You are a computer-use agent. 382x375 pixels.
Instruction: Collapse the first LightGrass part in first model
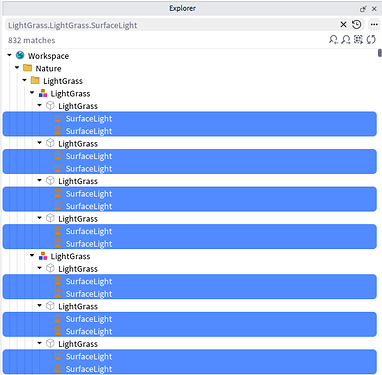pyautogui.click(x=40, y=105)
